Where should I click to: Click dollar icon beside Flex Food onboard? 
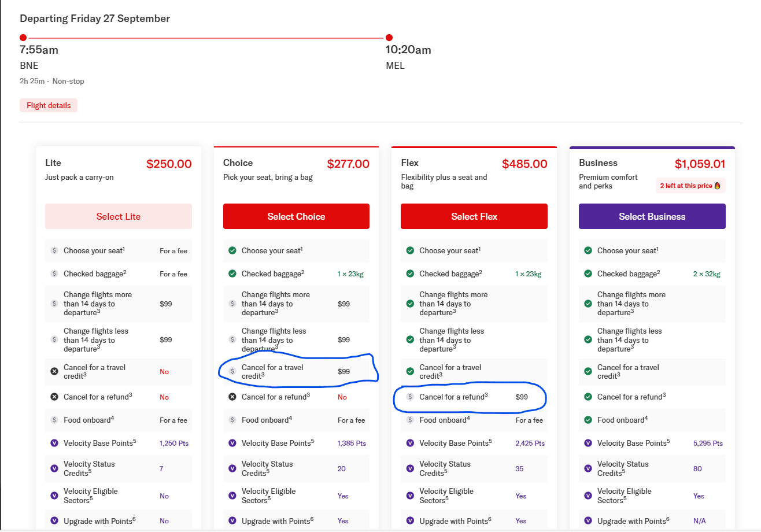[410, 420]
